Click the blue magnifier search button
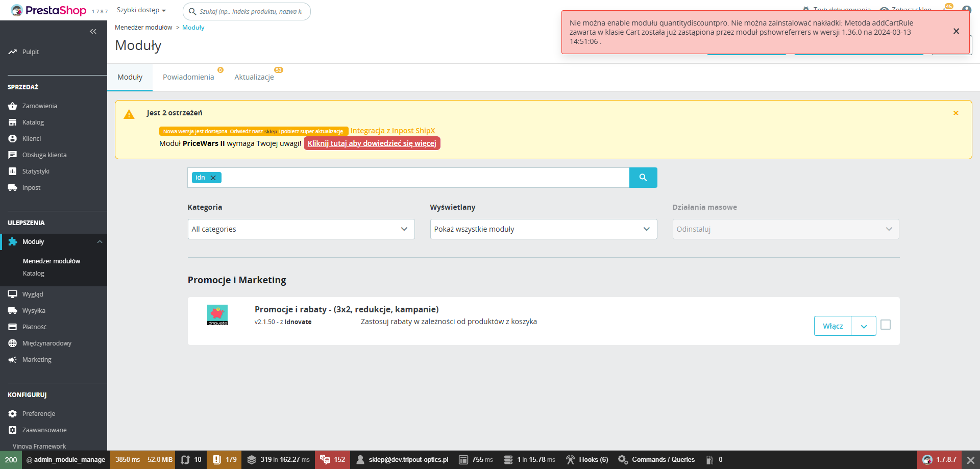980x469 pixels. (x=643, y=178)
